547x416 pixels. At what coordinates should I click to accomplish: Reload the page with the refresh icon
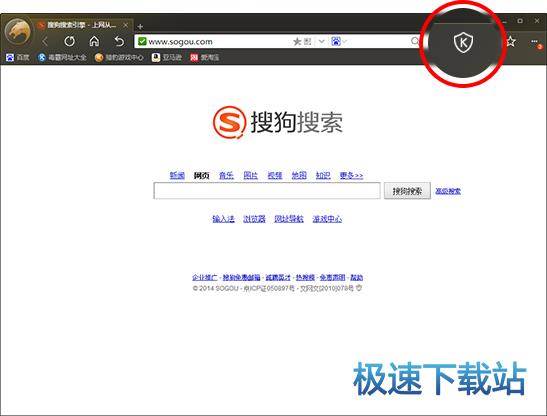69,42
